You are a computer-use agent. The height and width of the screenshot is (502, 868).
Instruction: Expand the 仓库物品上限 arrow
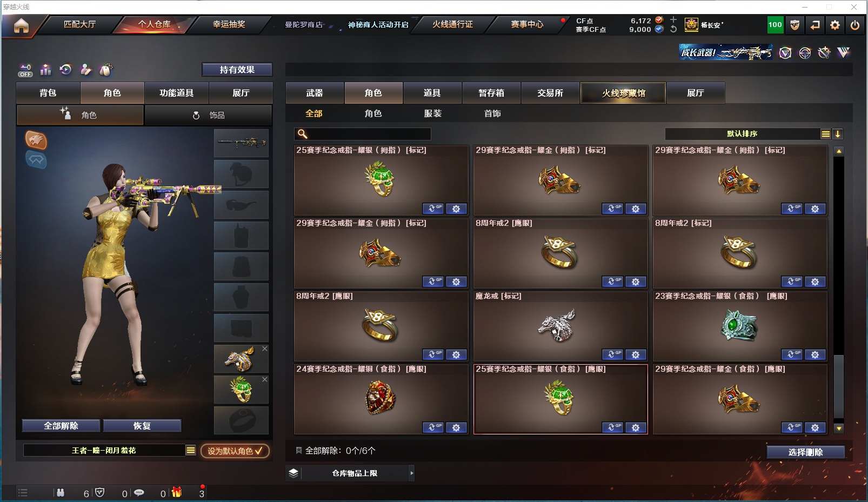(412, 473)
